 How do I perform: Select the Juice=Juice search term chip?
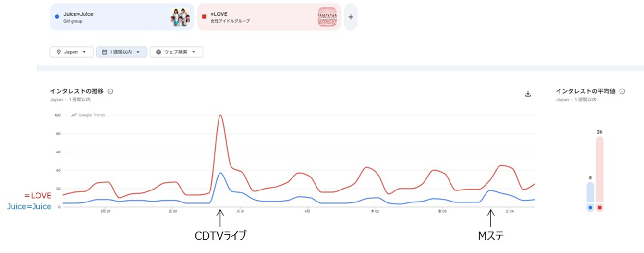[110, 17]
